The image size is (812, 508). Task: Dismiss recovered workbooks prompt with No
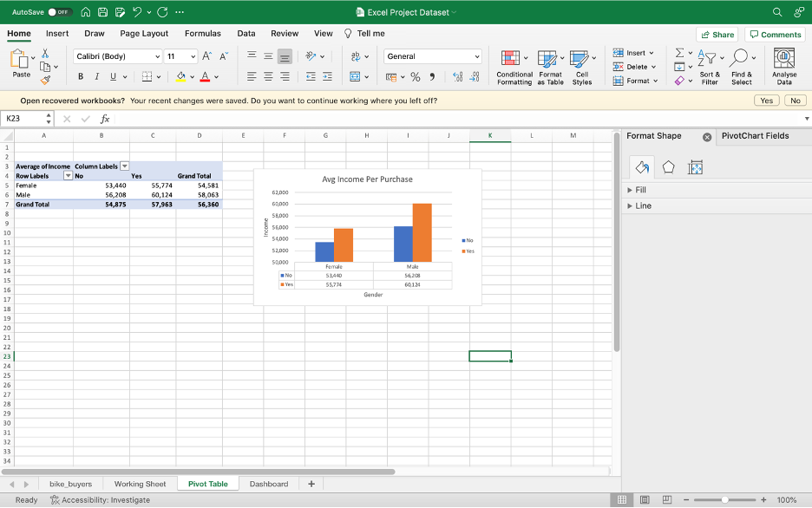point(796,101)
